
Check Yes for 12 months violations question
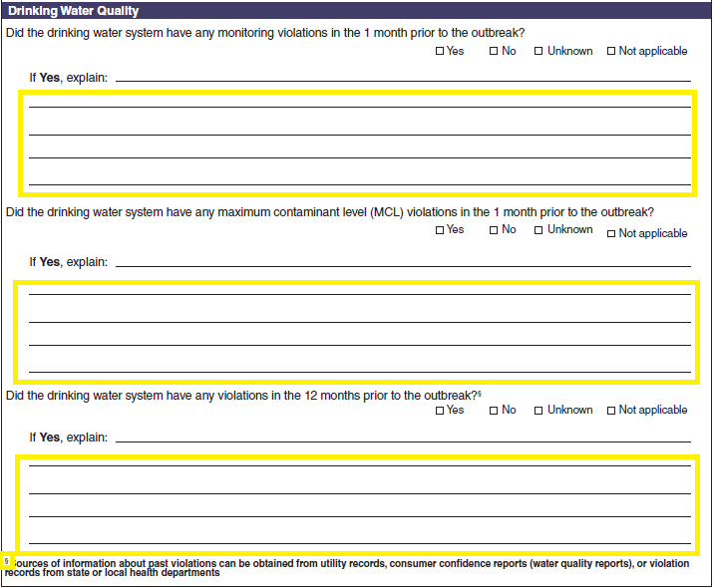[x=439, y=411]
